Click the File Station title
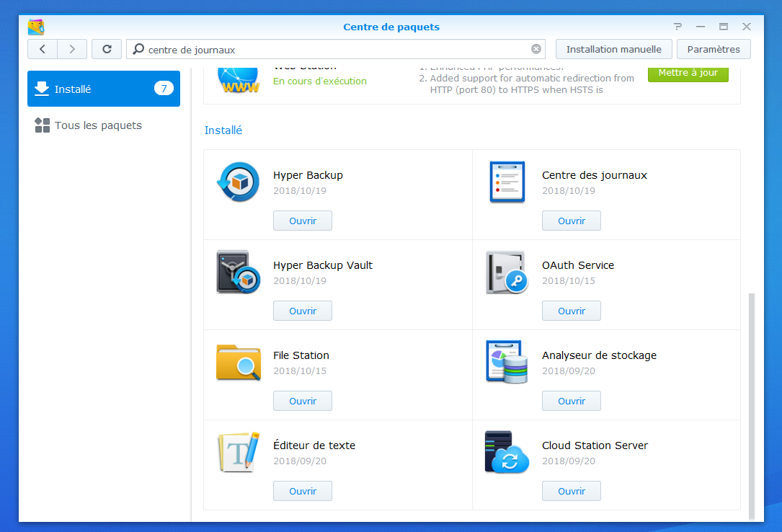The height and width of the screenshot is (532, 782). (301, 355)
